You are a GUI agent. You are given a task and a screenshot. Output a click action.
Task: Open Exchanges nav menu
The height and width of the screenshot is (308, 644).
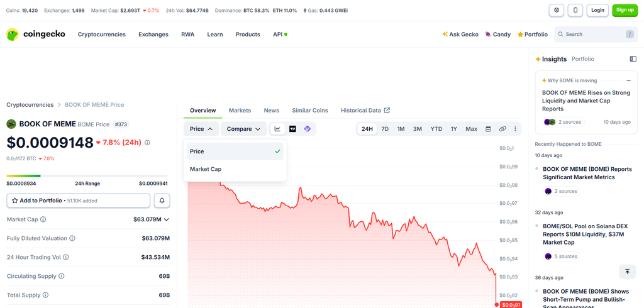(x=153, y=35)
